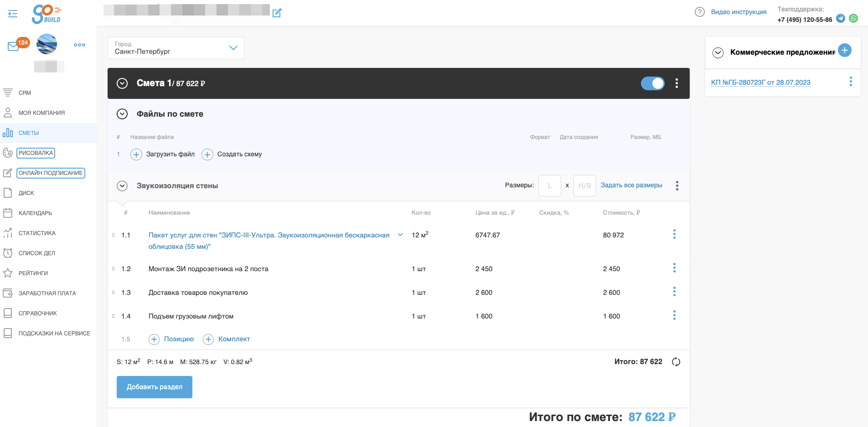
Task: Toggle the Смета 1 switch off
Action: coord(653,83)
